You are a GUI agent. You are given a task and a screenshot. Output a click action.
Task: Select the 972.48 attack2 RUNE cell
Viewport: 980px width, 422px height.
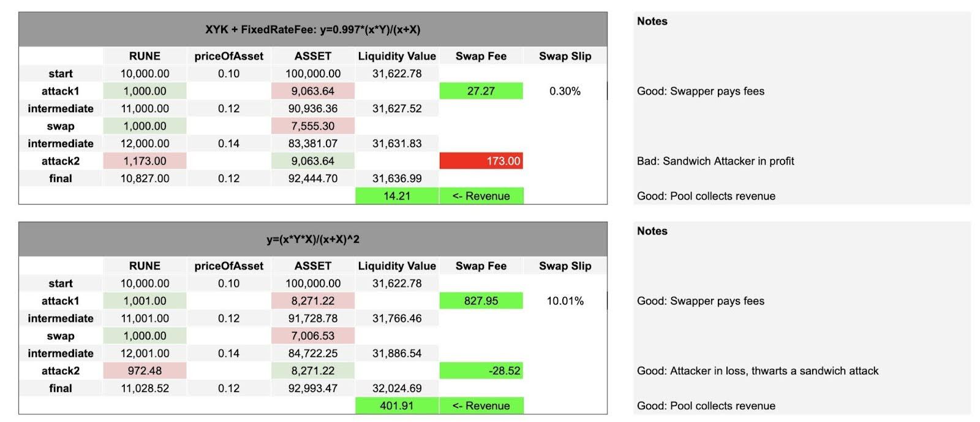tap(145, 371)
